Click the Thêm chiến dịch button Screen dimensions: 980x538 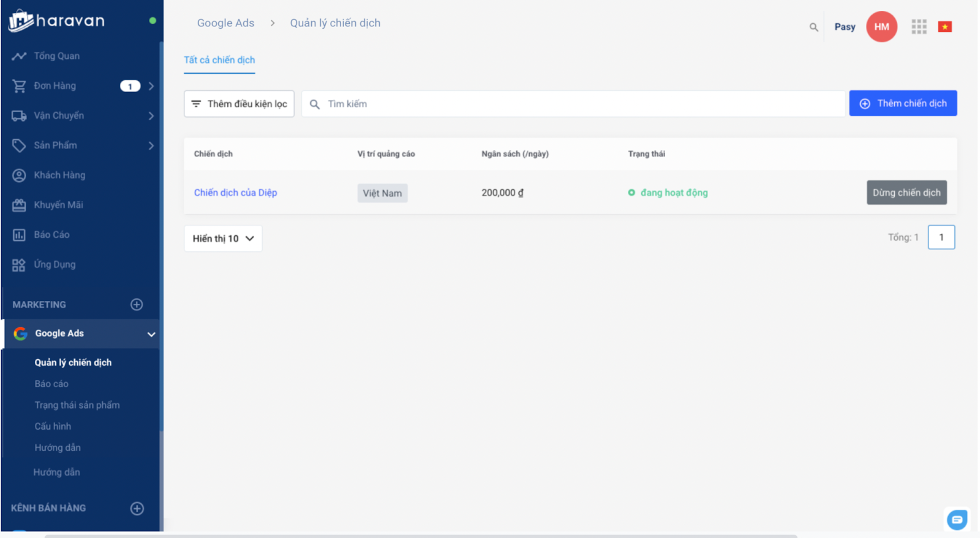pyautogui.click(x=902, y=104)
